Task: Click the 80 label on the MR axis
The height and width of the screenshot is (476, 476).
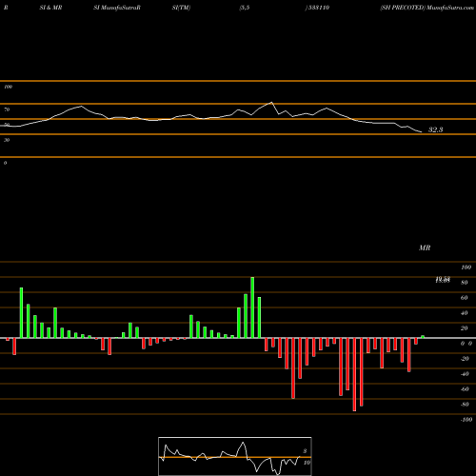Action: click(x=465, y=283)
